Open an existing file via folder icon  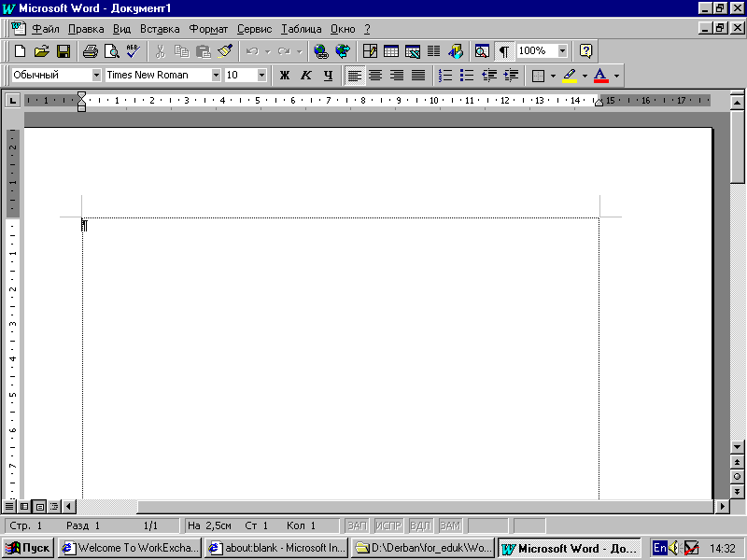point(41,51)
